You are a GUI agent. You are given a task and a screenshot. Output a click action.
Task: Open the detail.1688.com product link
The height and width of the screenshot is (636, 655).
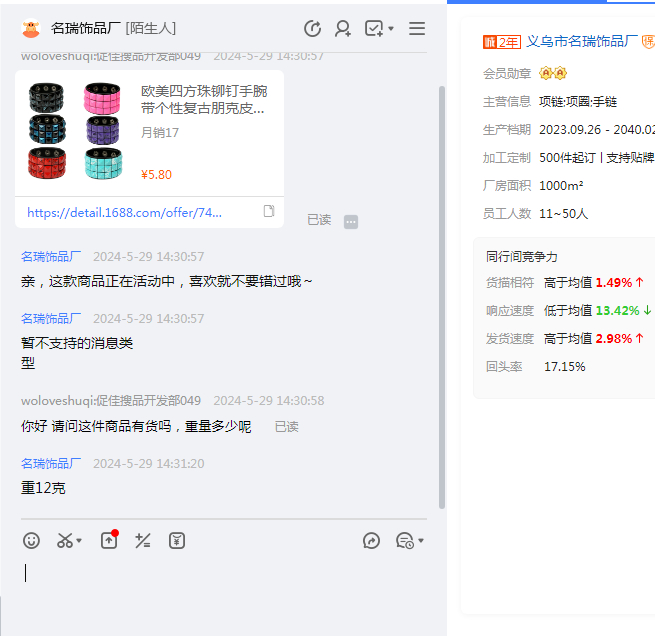pyautogui.click(x=125, y=212)
